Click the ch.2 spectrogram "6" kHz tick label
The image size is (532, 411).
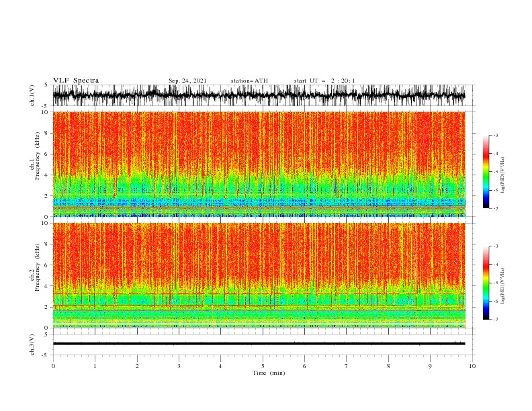[47, 265]
